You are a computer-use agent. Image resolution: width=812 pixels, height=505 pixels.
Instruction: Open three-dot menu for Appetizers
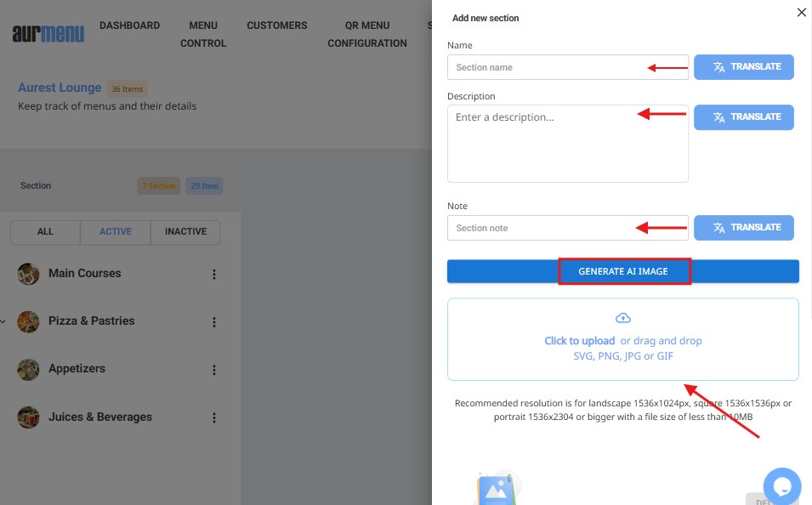[x=214, y=370]
